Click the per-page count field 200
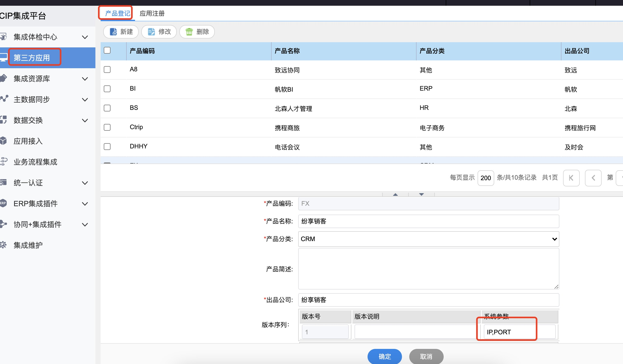Image resolution: width=623 pixels, height=364 pixels. (486, 178)
